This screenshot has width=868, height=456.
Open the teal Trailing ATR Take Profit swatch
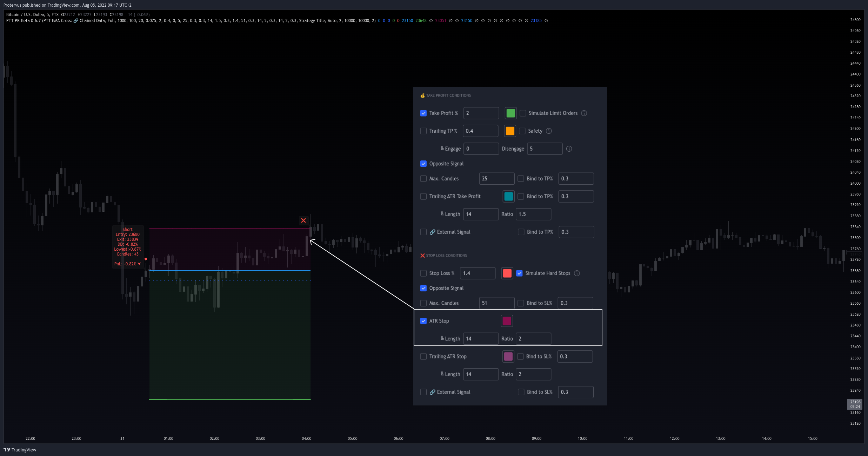(x=508, y=197)
